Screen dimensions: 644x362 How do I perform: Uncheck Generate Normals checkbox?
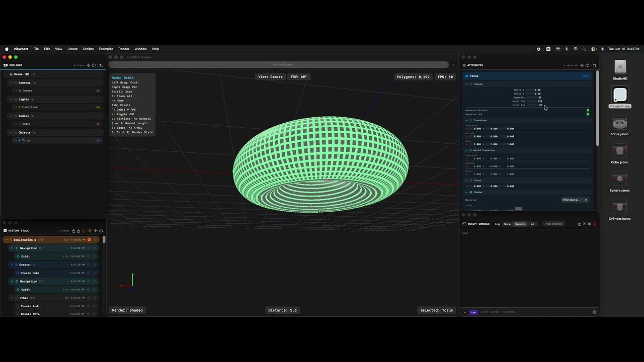point(588,110)
